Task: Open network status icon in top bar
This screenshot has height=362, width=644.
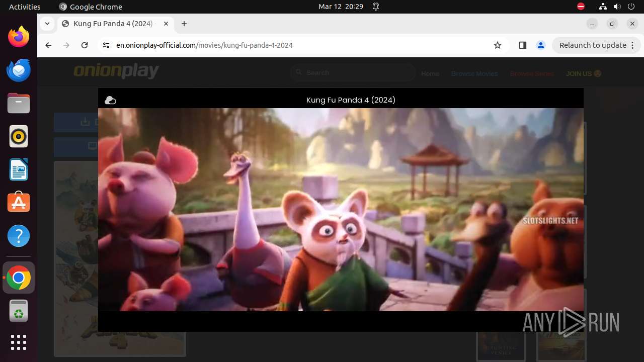Action: point(603,7)
